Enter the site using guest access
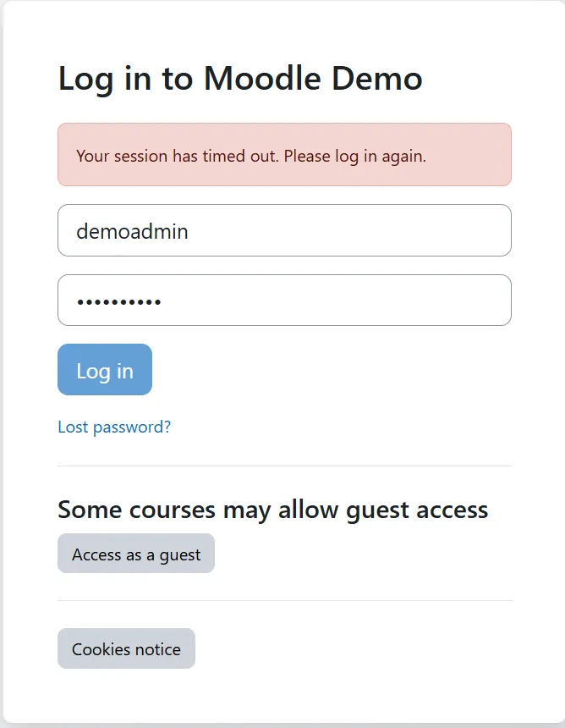 click(x=135, y=553)
